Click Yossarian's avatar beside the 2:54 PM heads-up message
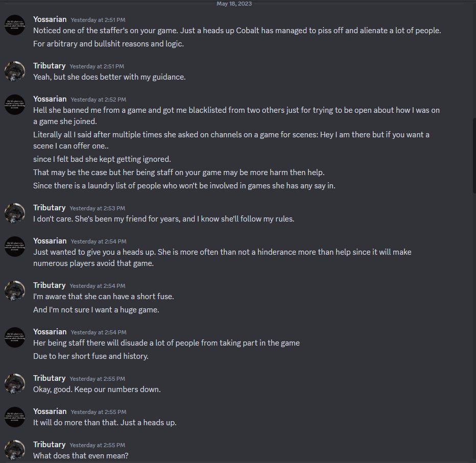Screen dimensions: 476x463 15,246
